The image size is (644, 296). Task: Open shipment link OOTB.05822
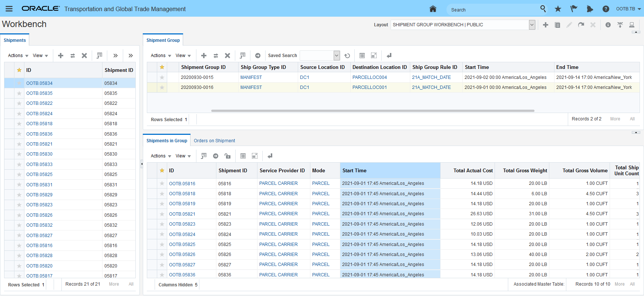click(39, 103)
